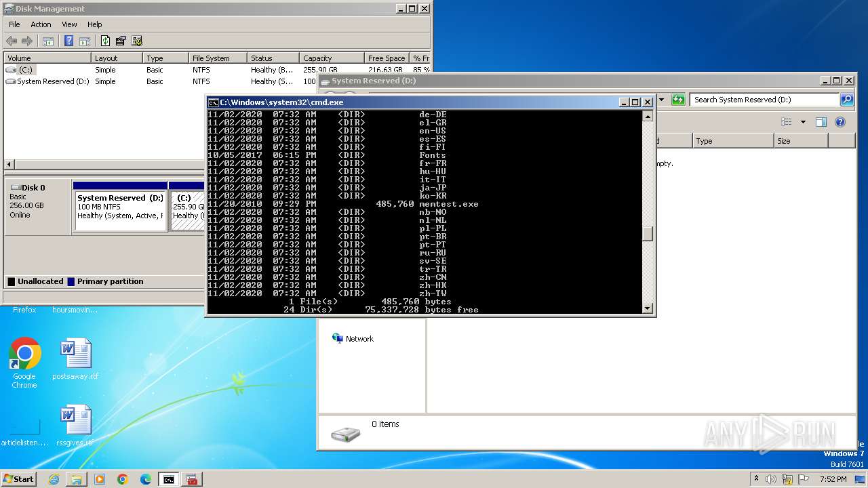Image resolution: width=868 pixels, height=488 pixels.
Task: Open the cmd.exe window system menu icon
Action: 213,102
